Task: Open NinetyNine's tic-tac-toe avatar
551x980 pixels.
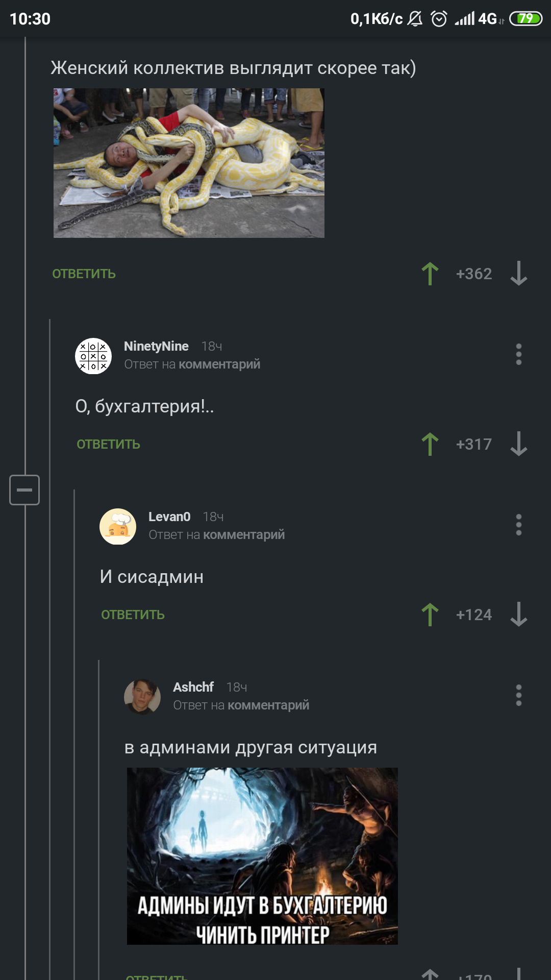Action: (93, 356)
